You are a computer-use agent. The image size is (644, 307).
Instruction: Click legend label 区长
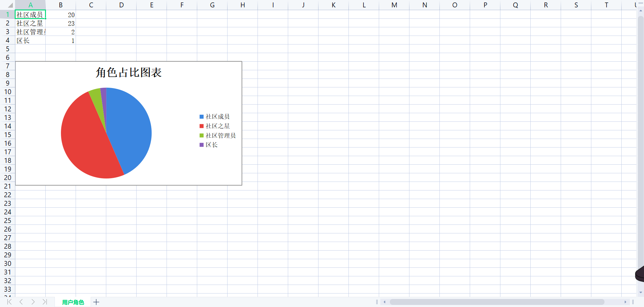point(212,145)
